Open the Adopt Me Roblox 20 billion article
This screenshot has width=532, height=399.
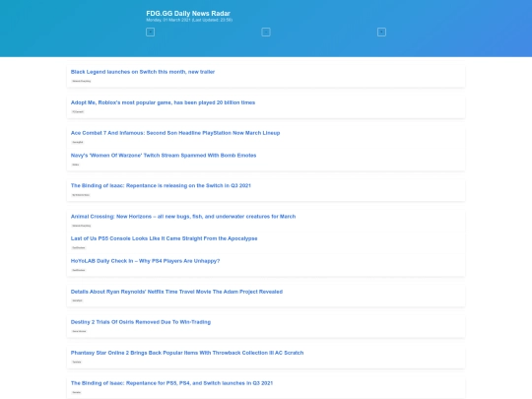[x=163, y=102]
